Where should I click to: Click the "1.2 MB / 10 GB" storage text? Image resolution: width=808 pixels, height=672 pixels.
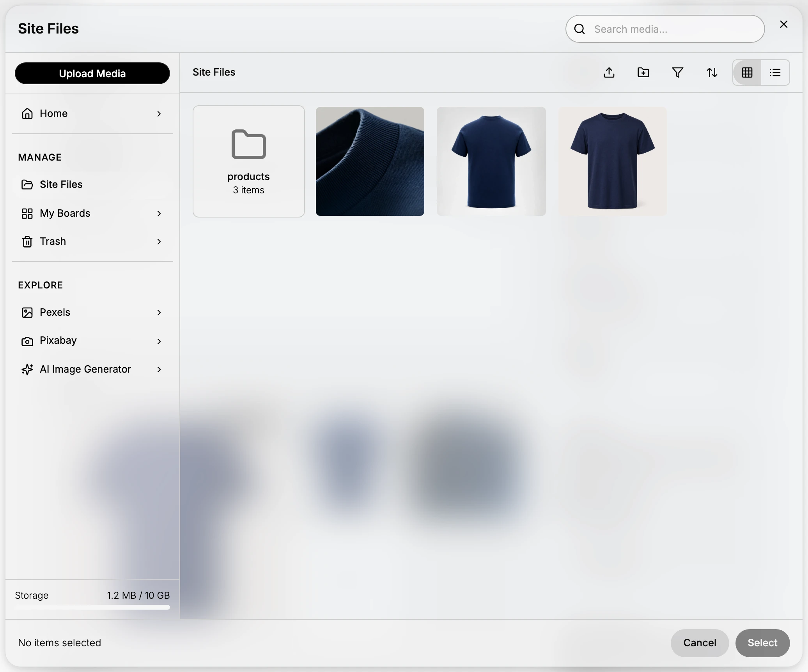coord(138,595)
